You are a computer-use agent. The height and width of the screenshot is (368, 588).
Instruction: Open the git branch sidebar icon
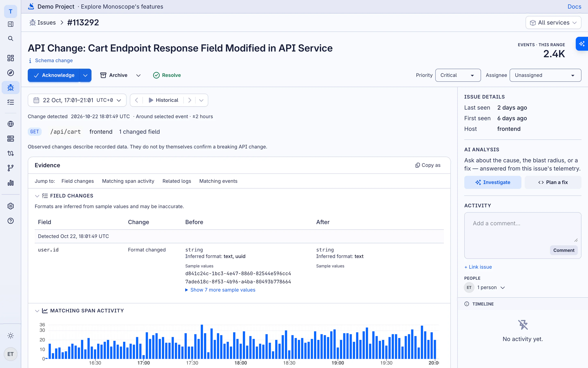(10, 168)
